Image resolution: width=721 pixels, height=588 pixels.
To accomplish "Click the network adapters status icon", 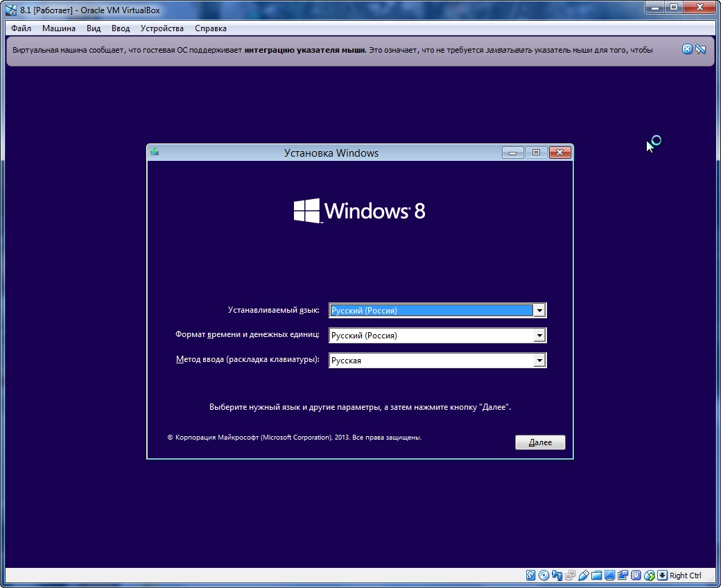I will 571,575.
